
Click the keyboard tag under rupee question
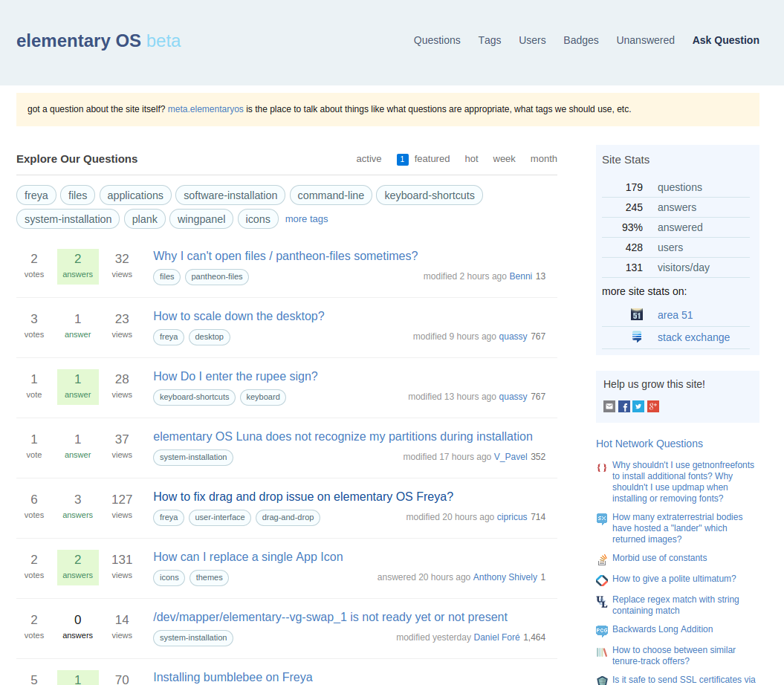[263, 397]
